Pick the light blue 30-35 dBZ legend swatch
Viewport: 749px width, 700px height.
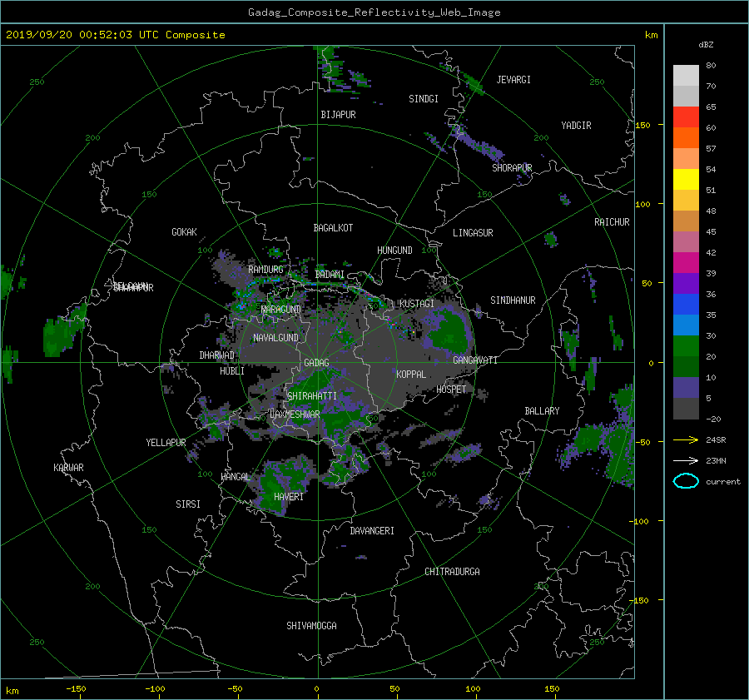(x=686, y=325)
